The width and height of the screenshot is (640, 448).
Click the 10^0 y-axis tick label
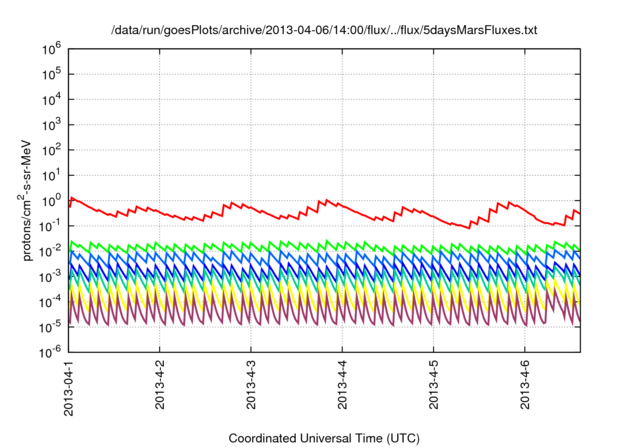coord(51,201)
